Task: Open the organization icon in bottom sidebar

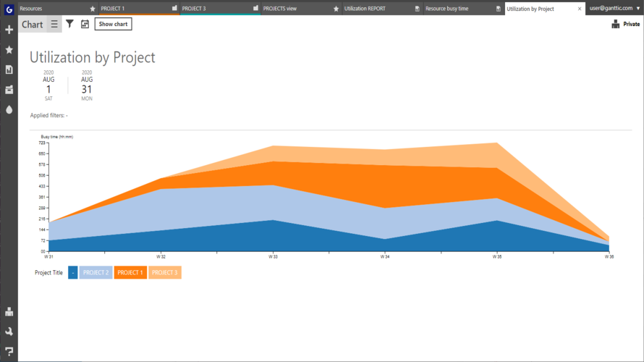Action: point(9,311)
